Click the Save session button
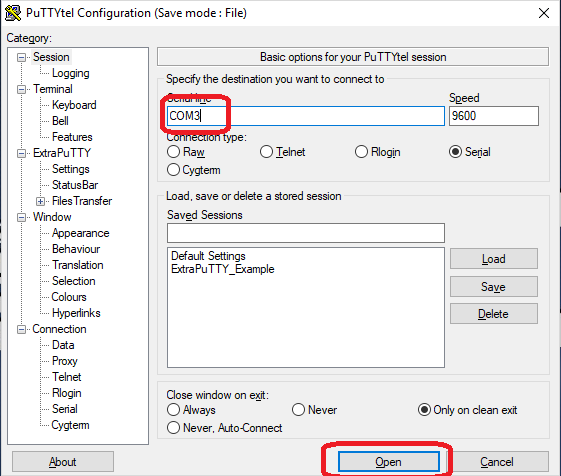This screenshot has width=561, height=476. click(x=493, y=286)
